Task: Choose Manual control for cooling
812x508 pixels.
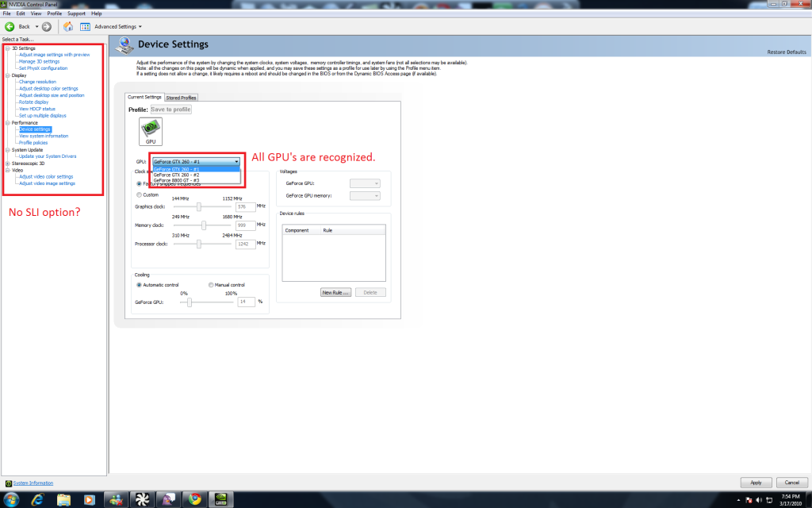Action: [211, 285]
